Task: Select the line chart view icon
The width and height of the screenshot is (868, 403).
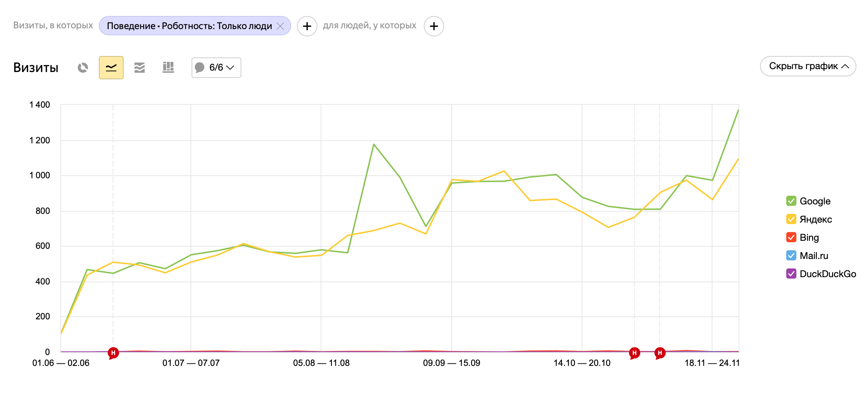Action: pos(111,68)
